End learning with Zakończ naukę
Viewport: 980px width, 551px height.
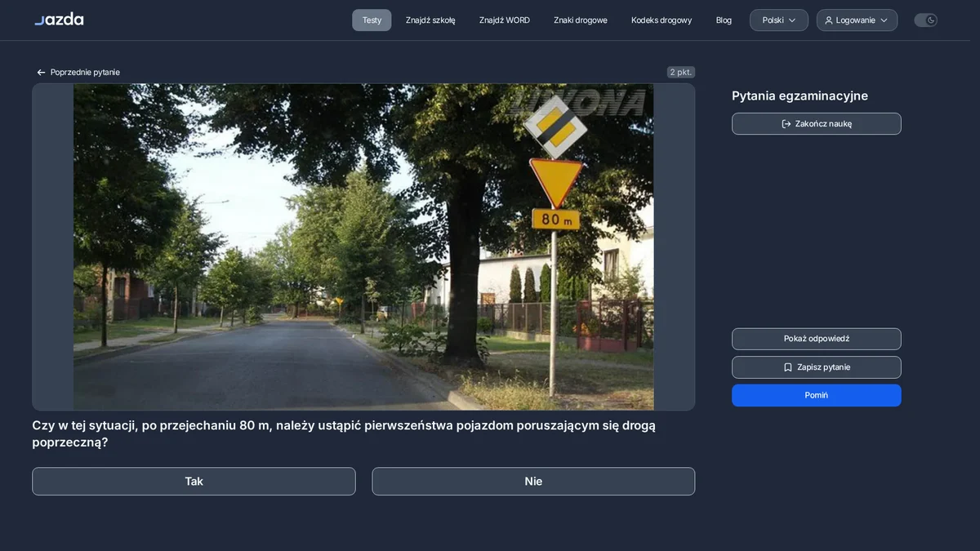coord(817,124)
